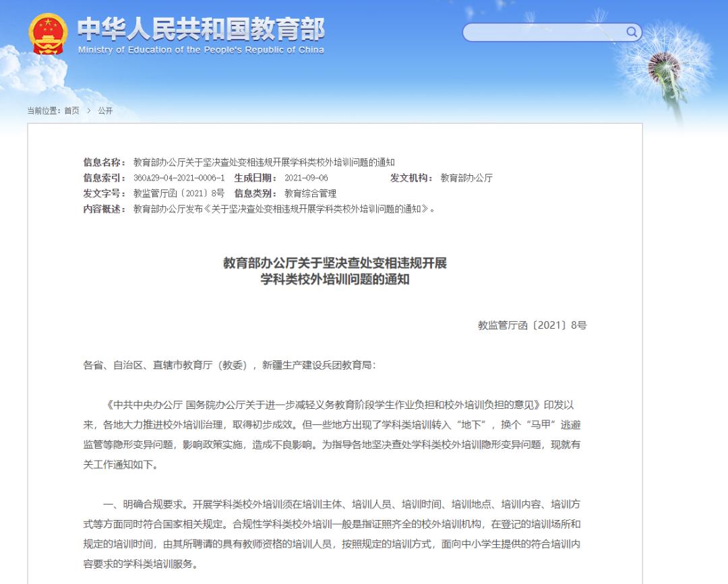Click the 中华人民共和国教育部 site title
The image size is (728, 584).
point(201,29)
